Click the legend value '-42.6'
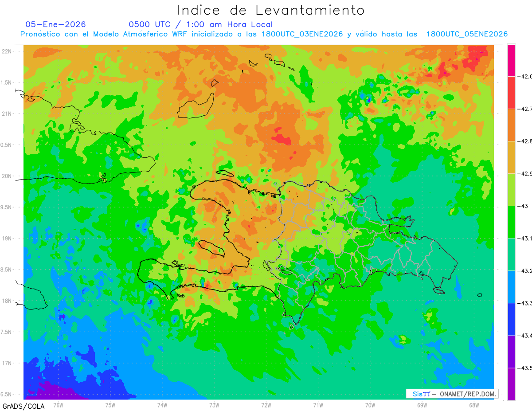Viewport: 532px width, 411px height. click(525, 76)
